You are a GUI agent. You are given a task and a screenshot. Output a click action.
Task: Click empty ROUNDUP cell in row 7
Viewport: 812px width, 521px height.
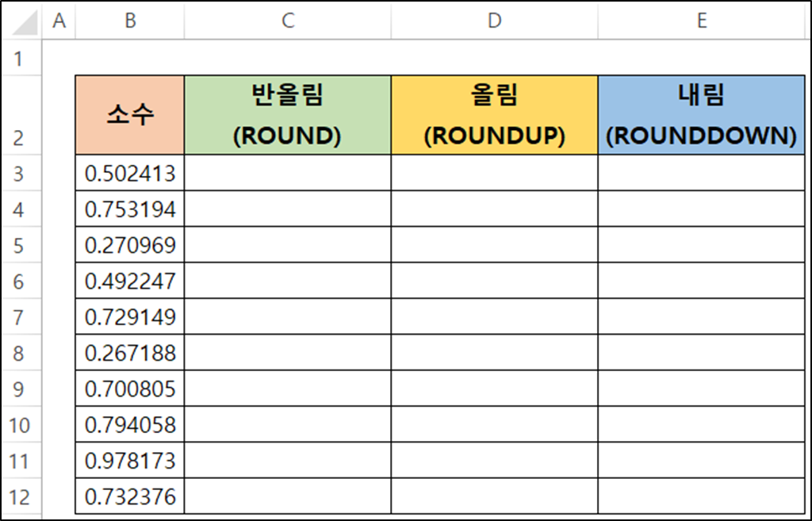click(x=495, y=316)
